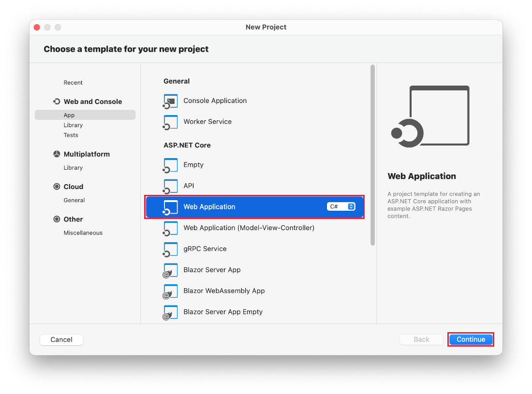Select the Console Application template icon
The height and width of the screenshot is (394, 532).
pos(170,101)
